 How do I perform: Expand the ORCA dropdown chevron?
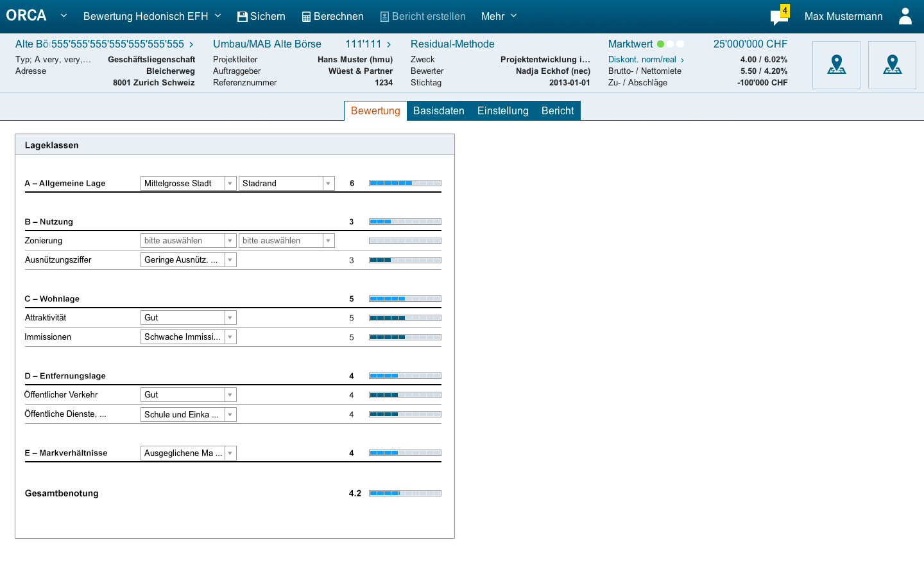(64, 15)
